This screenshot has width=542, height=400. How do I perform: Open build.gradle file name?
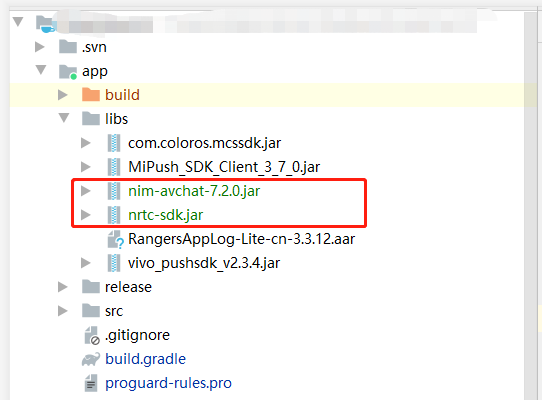[146, 359]
